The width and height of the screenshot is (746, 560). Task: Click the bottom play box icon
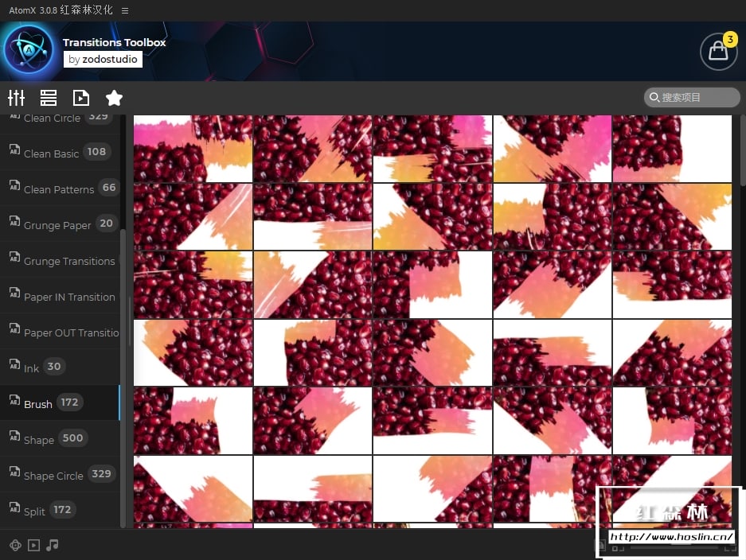pyautogui.click(x=33, y=545)
